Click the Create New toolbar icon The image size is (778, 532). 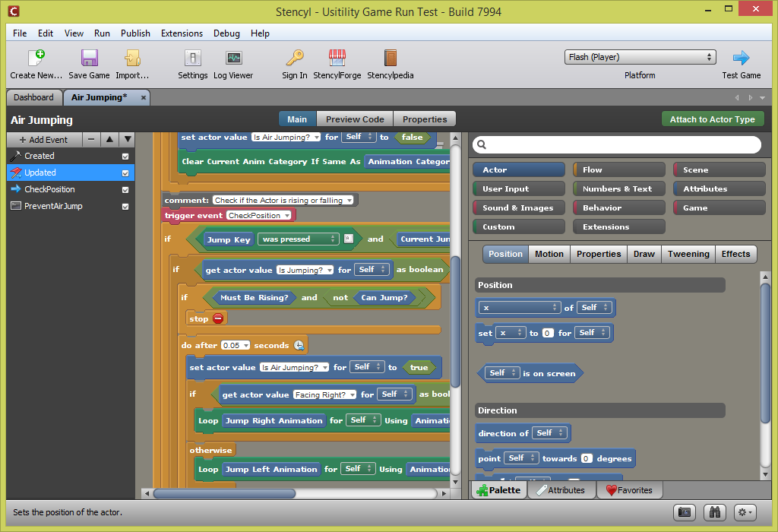pyautogui.click(x=36, y=59)
